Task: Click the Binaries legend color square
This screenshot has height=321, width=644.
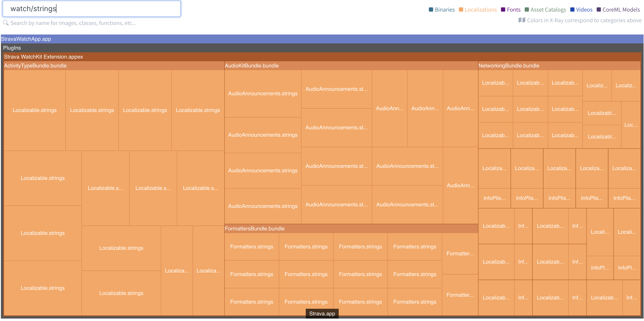Action: pos(431,10)
